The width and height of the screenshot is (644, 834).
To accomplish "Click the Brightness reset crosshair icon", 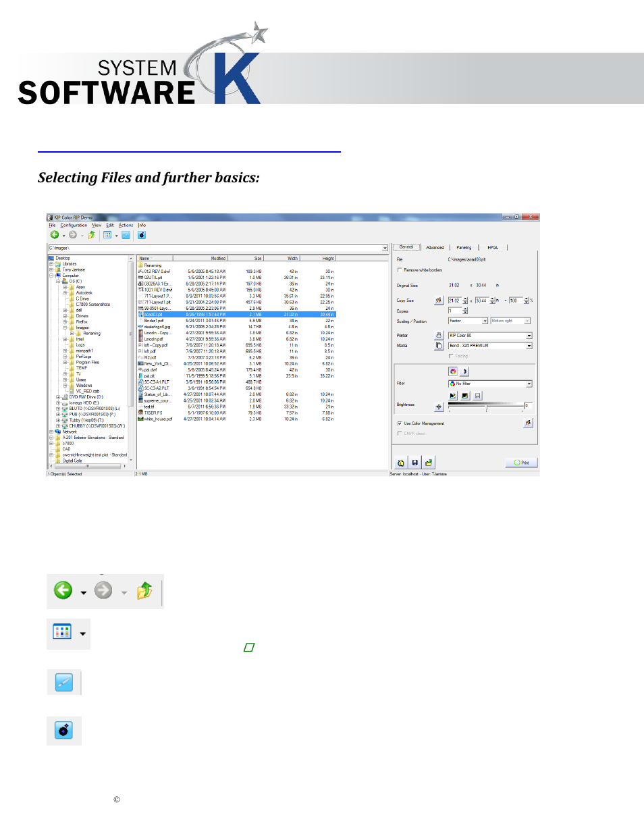I will 439,407.
